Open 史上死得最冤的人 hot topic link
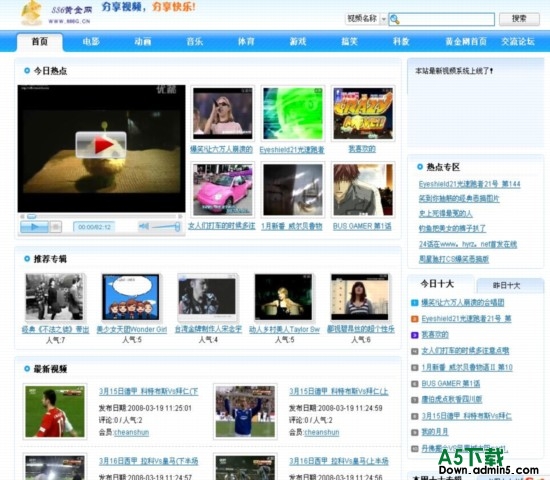The width and height of the screenshot is (550, 480). point(445,213)
